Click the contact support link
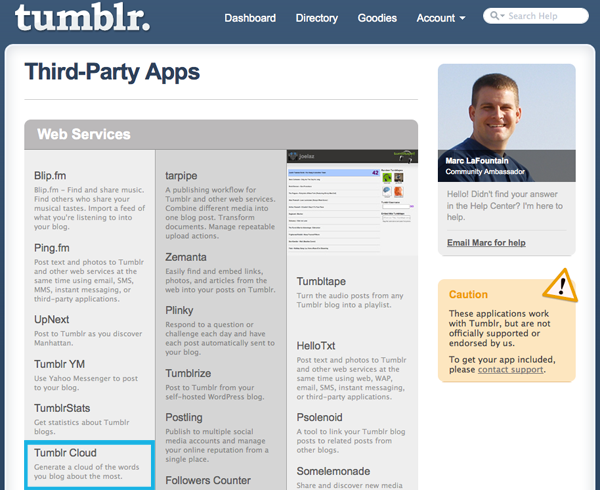 coord(510,370)
